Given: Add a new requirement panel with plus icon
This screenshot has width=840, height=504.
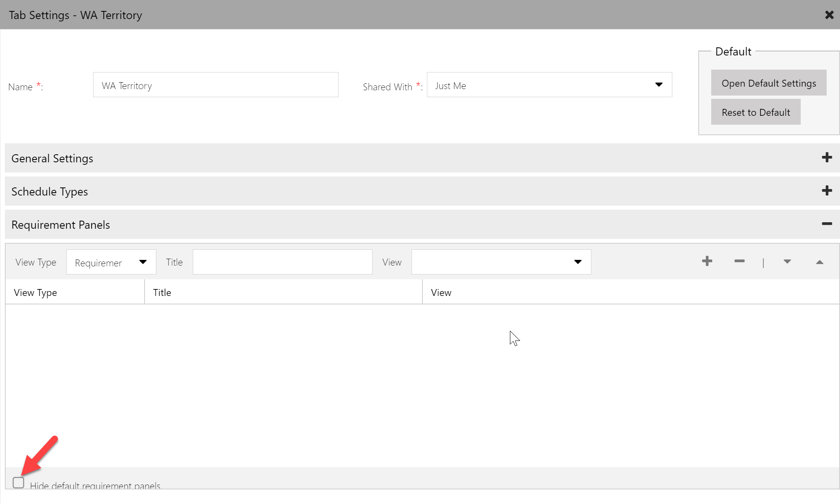Looking at the screenshot, I should pyautogui.click(x=707, y=261).
